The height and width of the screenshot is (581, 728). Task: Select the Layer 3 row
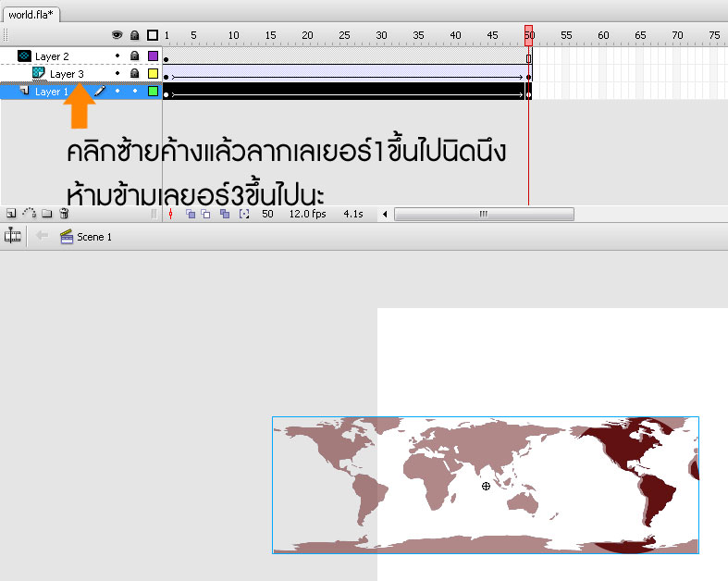coord(80,74)
